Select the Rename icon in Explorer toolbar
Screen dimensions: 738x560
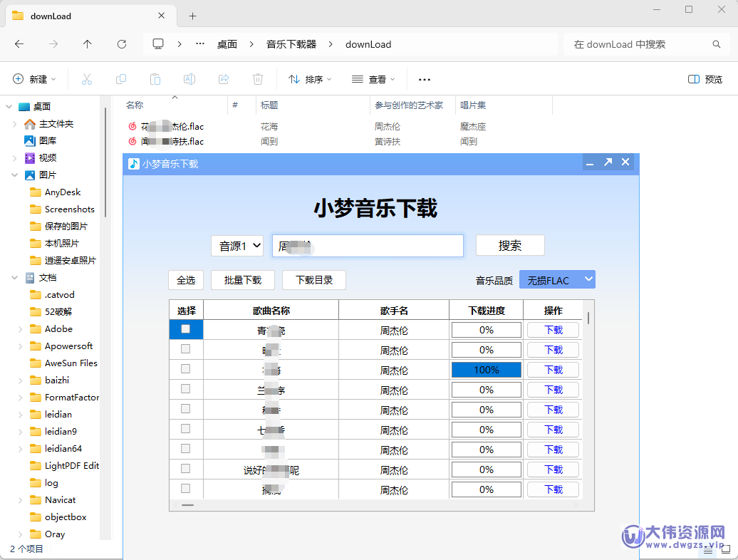pos(189,79)
